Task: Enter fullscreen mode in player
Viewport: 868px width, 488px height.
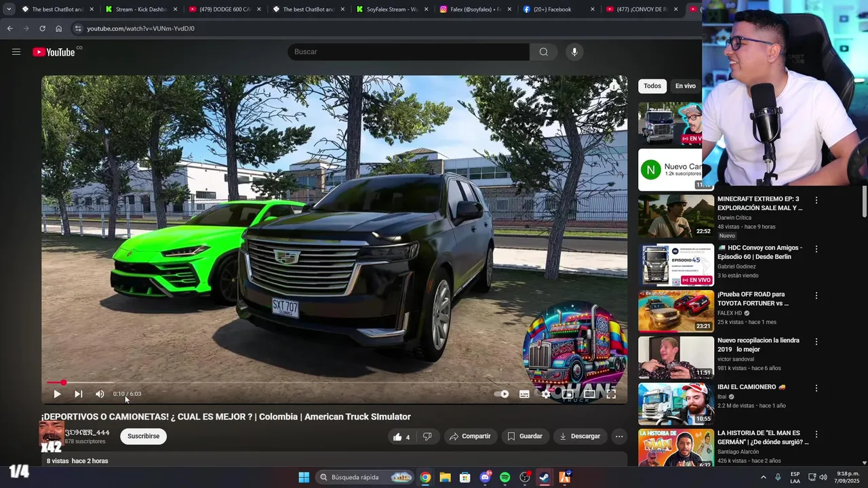Action: coord(611,394)
